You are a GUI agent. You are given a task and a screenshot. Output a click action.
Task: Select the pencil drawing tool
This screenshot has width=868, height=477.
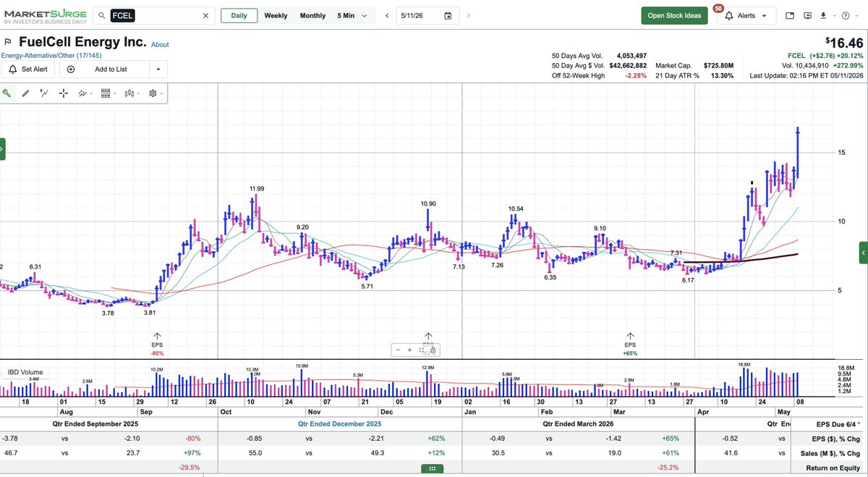click(x=25, y=93)
